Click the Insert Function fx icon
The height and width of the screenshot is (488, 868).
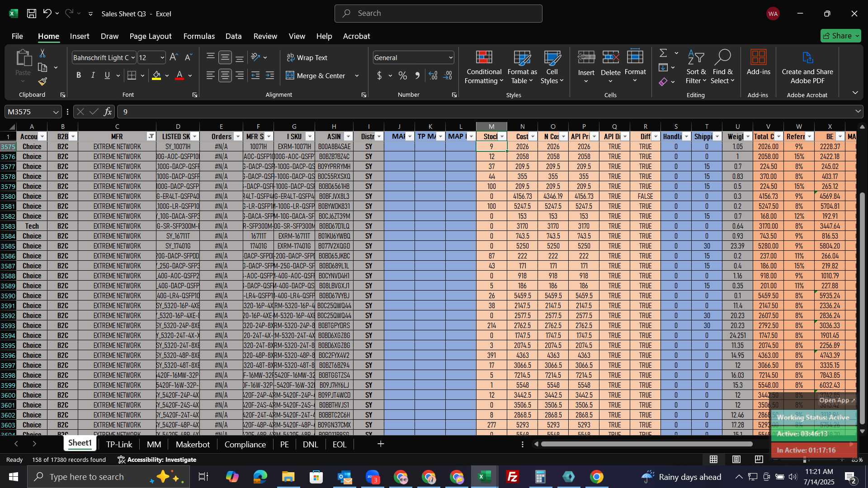(108, 112)
